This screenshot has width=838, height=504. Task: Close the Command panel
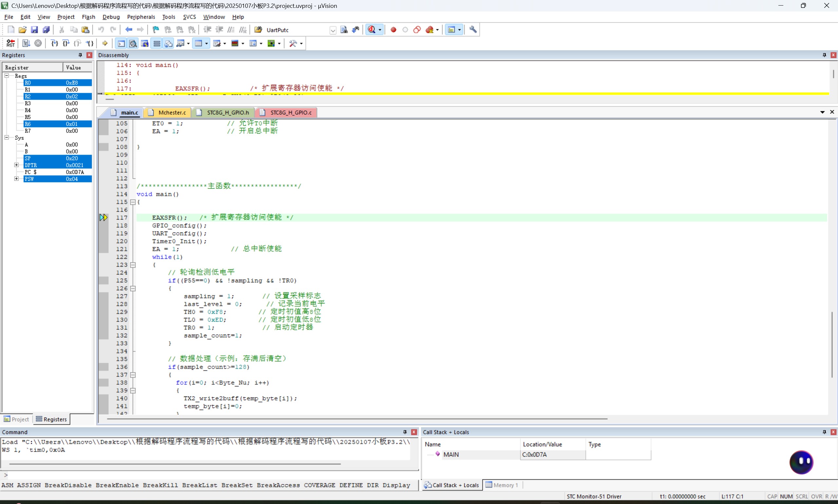pyautogui.click(x=414, y=432)
